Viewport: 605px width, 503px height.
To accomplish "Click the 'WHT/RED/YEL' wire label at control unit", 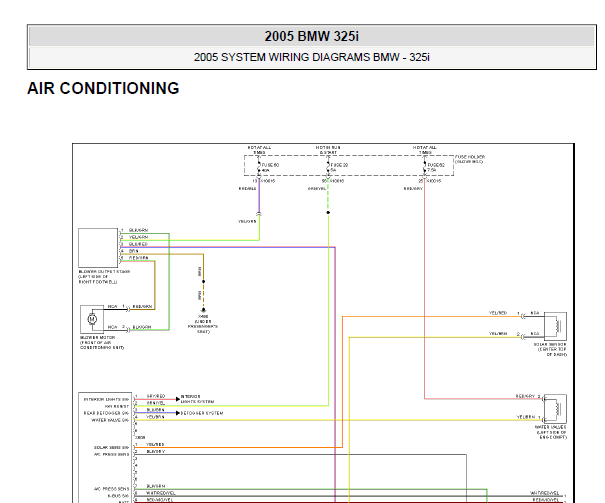I will (161, 493).
